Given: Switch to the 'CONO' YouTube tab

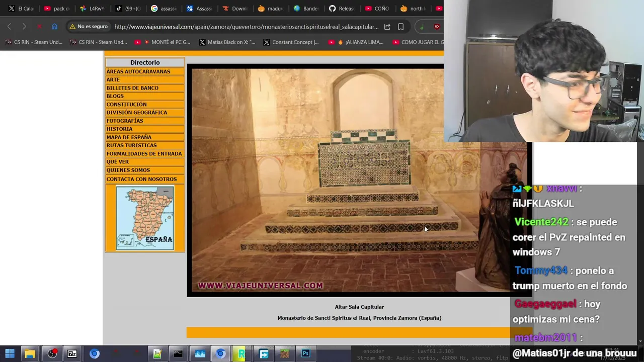Looking at the screenshot, I should (377, 9).
